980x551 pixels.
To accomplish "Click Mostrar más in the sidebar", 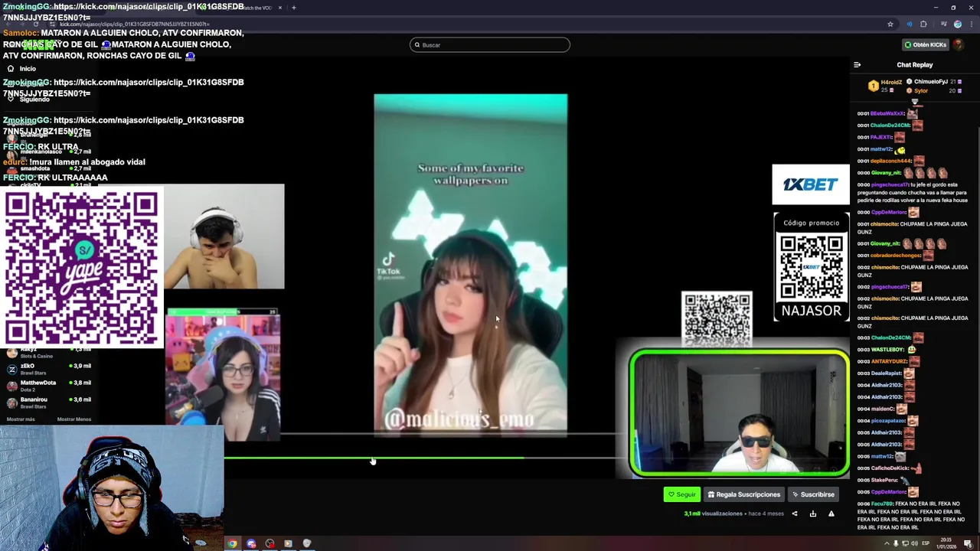I will [21, 419].
